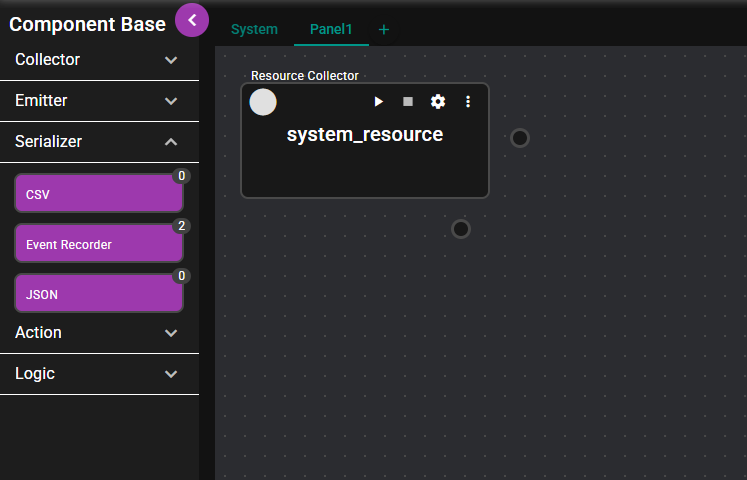
Task: Open the node's three-dot more menu
Action: coord(467,102)
